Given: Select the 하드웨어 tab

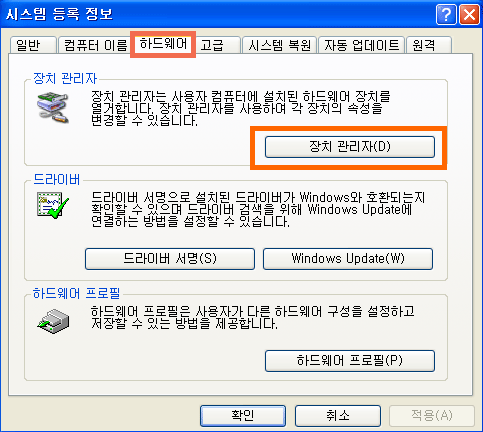Looking at the screenshot, I should click(x=163, y=44).
